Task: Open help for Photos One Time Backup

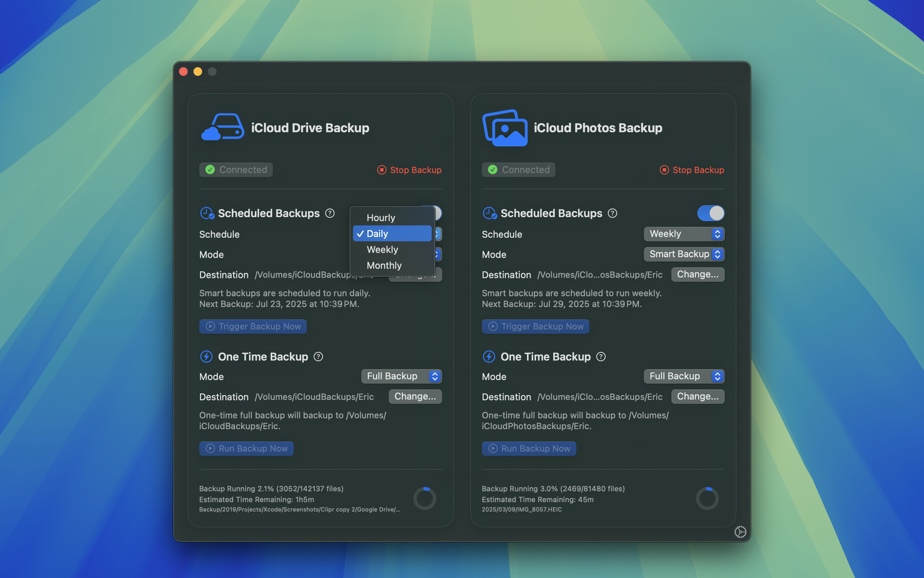Action: point(601,357)
